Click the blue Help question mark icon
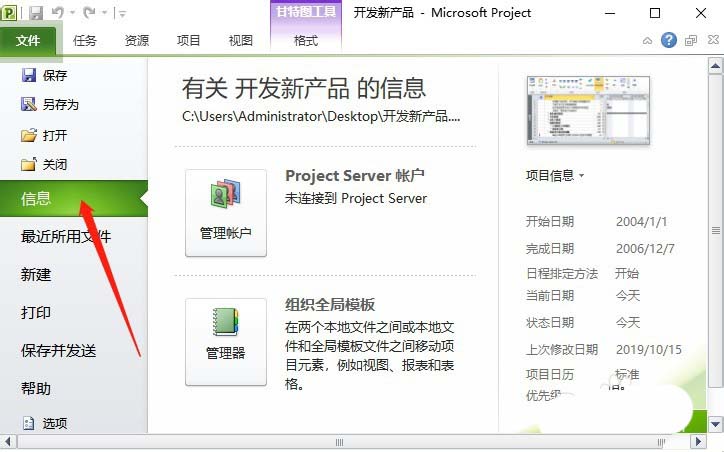Screen dimensions: 724x452 point(669,41)
